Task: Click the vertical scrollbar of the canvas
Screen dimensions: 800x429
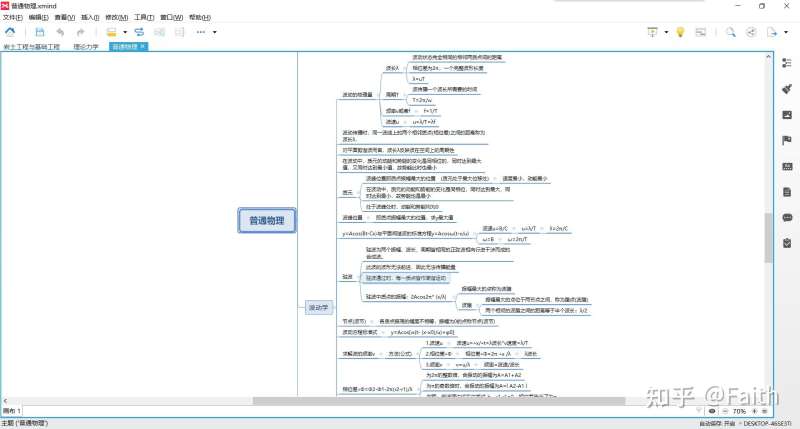Action: click(768, 240)
